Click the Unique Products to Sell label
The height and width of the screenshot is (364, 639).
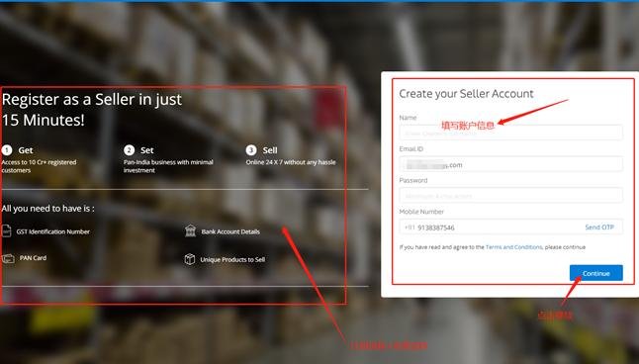click(232, 260)
